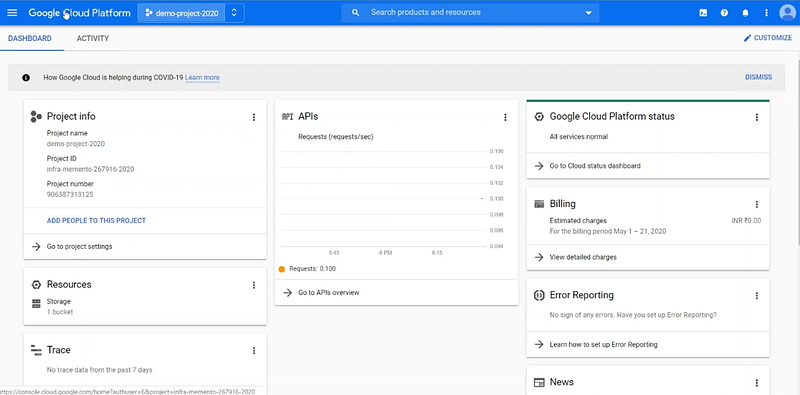The width and height of the screenshot is (800, 395).
Task: Click the project number 906387313125
Action: (x=70, y=194)
